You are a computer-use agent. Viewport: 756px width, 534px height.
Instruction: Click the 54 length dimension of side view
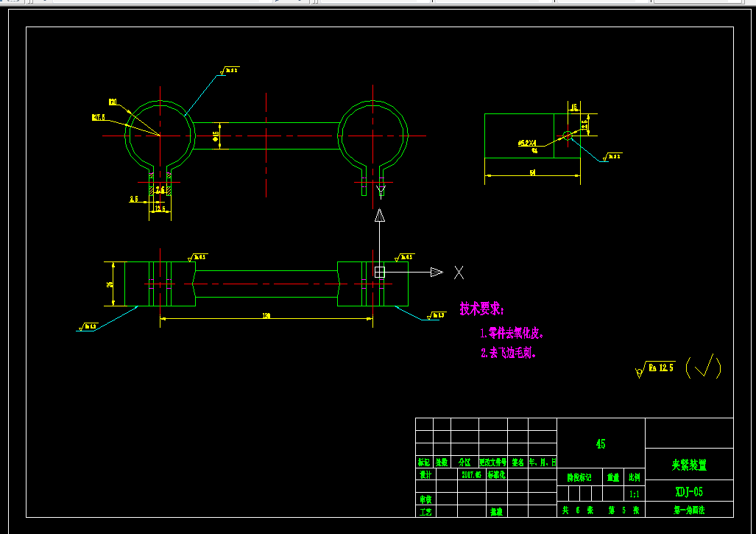pyautogui.click(x=532, y=172)
